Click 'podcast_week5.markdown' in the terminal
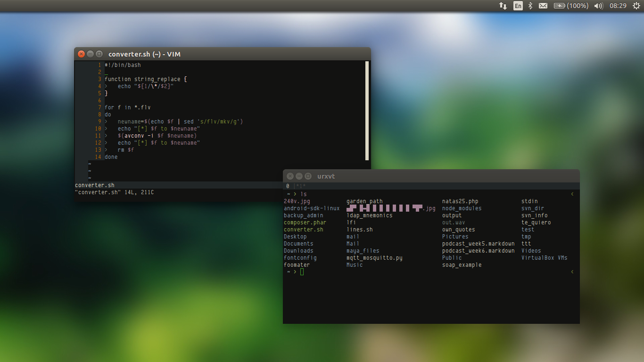This screenshot has height=362, width=644. point(479,244)
